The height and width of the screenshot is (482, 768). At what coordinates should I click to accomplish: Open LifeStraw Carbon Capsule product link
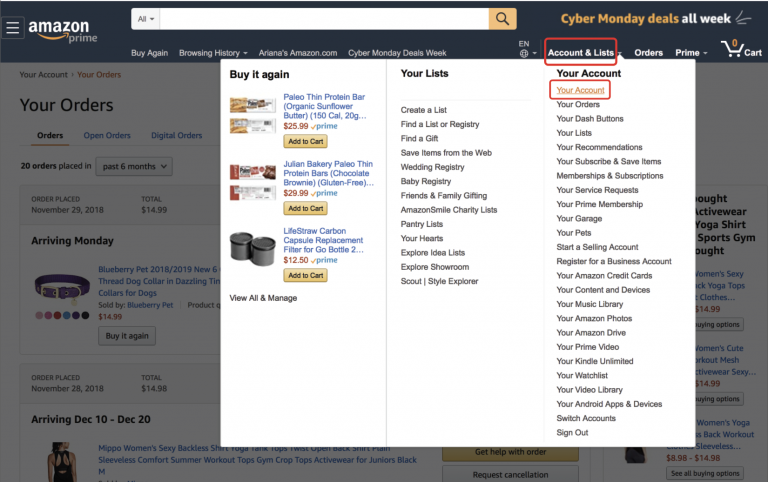point(323,241)
